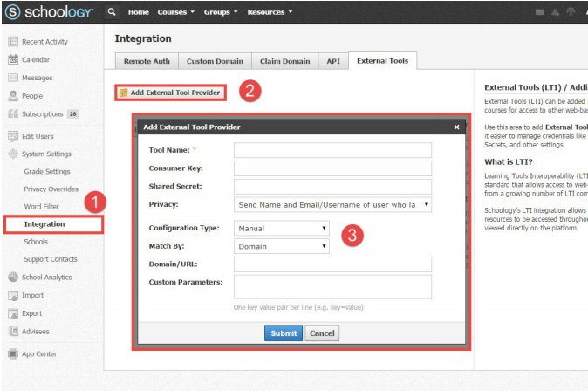Click the Shared Secret input field
The width and height of the screenshot is (588, 391).
point(332,187)
